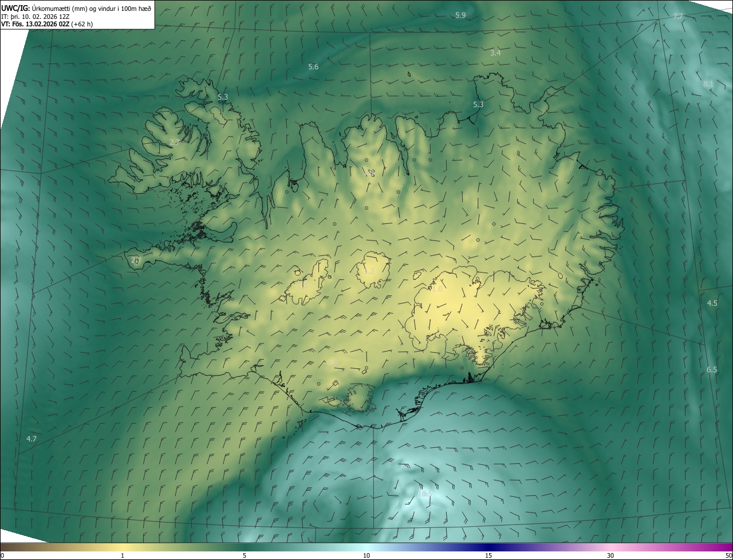Click the 3.4 value label
The height and width of the screenshot is (560, 733).
tap(495, 53)
